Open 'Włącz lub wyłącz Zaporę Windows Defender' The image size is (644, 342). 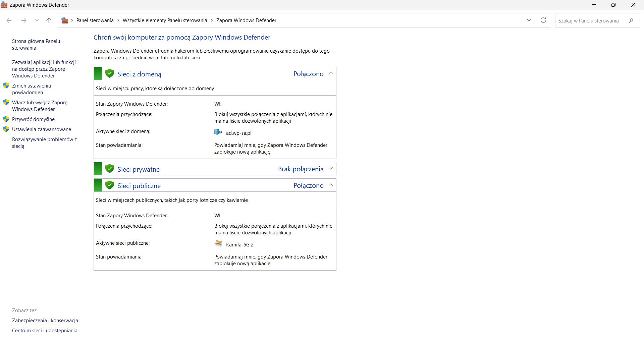click(40, 106)
